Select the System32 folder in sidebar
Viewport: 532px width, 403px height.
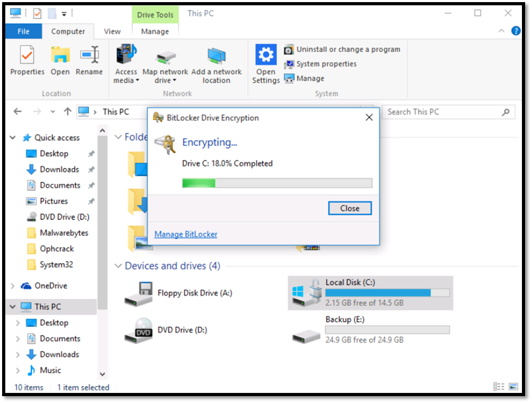click(56, 265)
